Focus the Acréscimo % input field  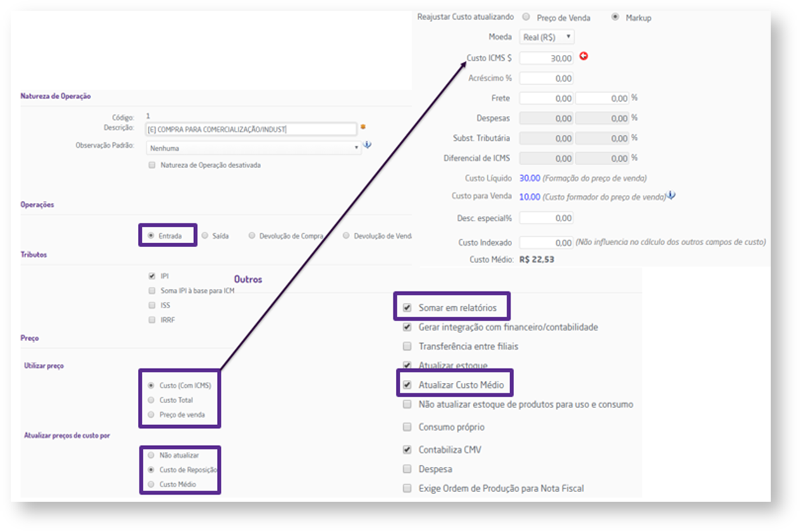546,78
